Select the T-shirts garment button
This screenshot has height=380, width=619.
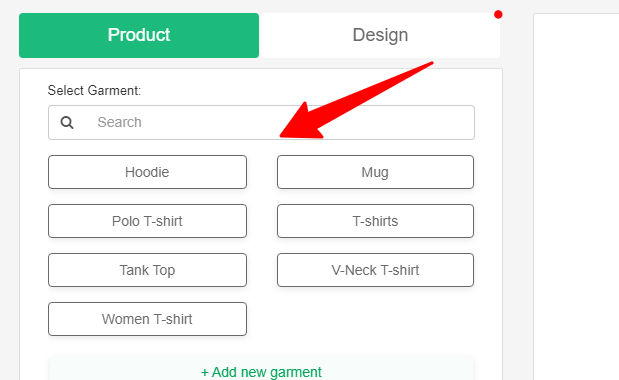(x=375, y=221)
